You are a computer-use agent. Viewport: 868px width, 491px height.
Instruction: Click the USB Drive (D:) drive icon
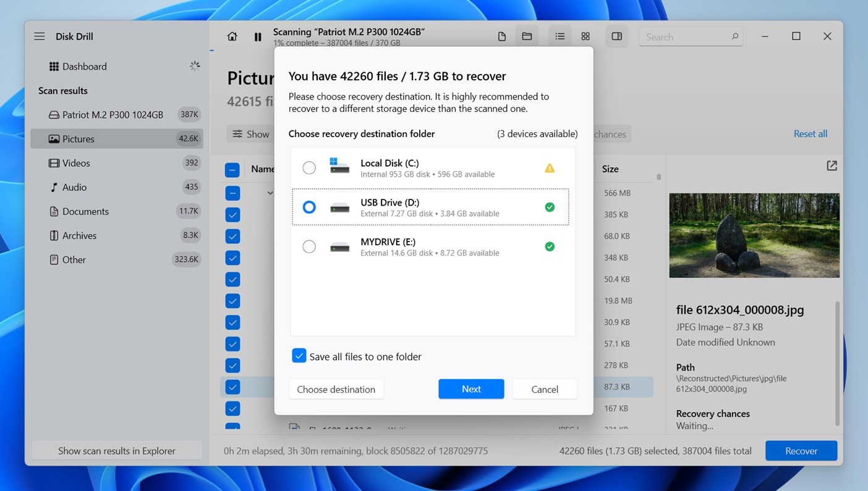pos(339,208)
